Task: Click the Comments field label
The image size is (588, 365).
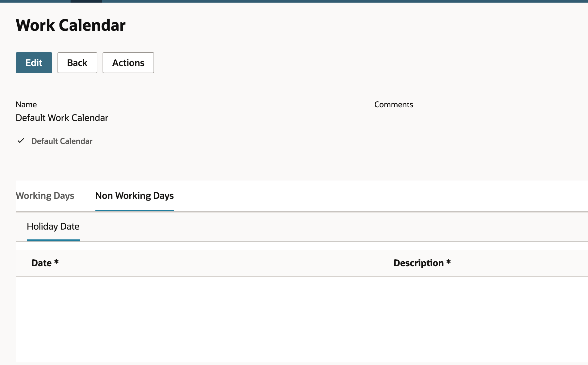Action: pyautogui.click(x=394, y=104)
